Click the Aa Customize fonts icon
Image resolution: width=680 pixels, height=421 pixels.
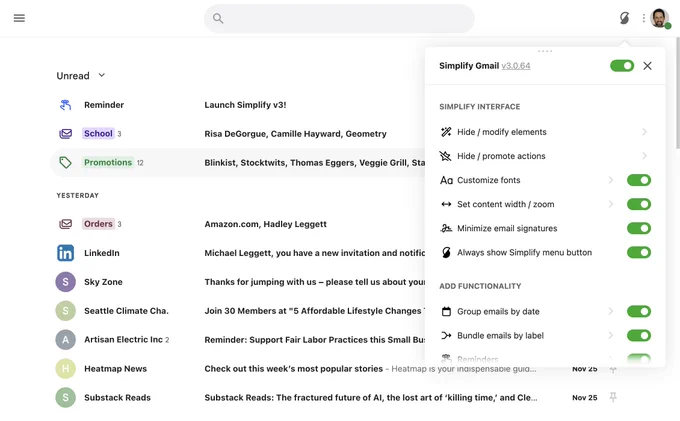pyautogui.click(x=446, y=180)
